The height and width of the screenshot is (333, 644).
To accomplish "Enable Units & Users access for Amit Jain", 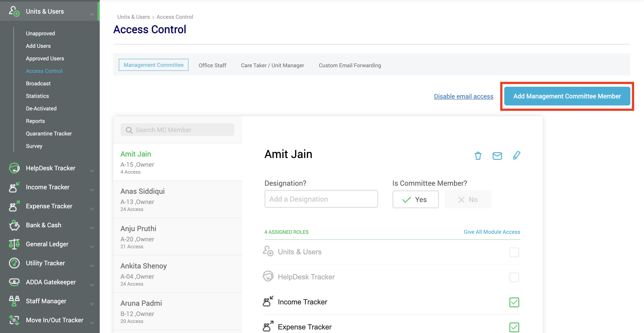I will click(x=514, y=252).
